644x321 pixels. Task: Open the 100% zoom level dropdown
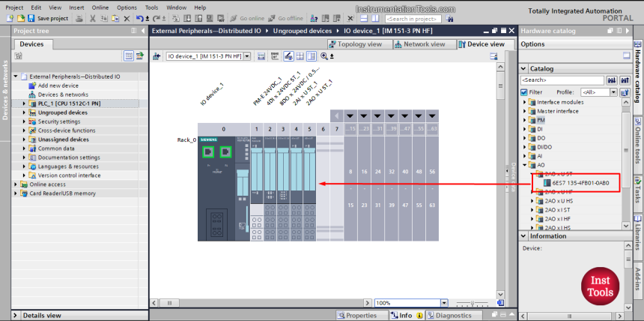[x=444, y=303]
